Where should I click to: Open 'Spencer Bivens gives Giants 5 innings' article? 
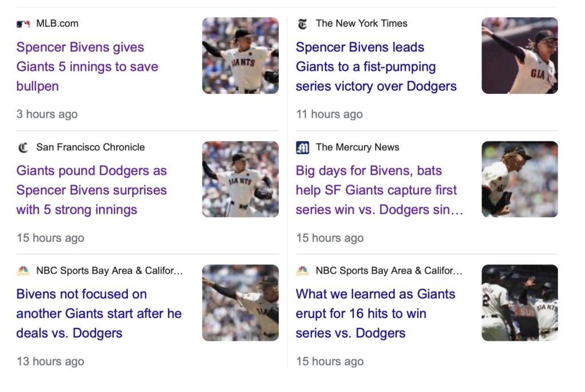pyautogui.click(x=87, y=67)
